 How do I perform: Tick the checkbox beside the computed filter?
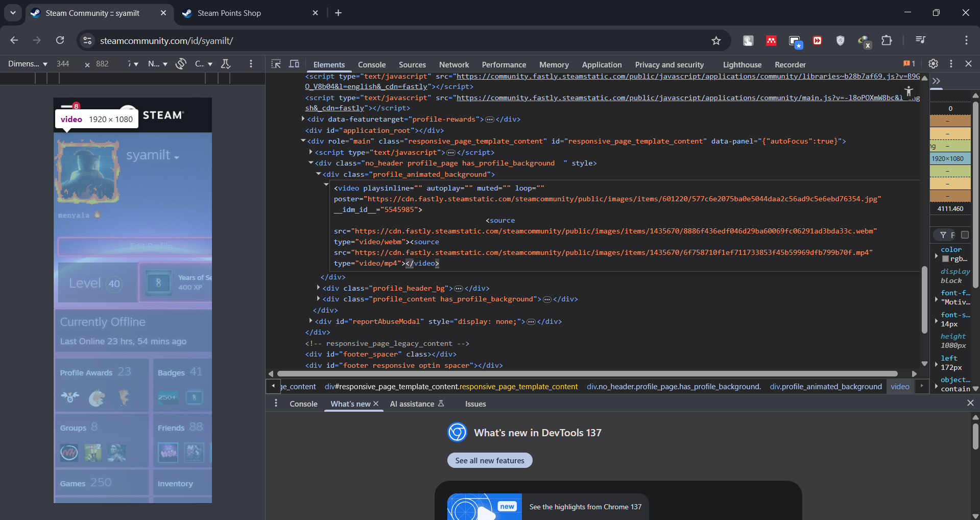coord(965,235)
